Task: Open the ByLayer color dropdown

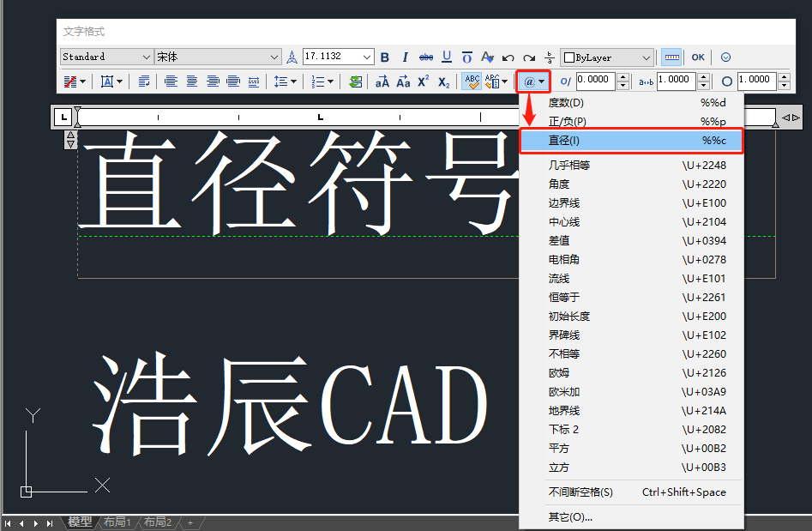Action: 607,57
